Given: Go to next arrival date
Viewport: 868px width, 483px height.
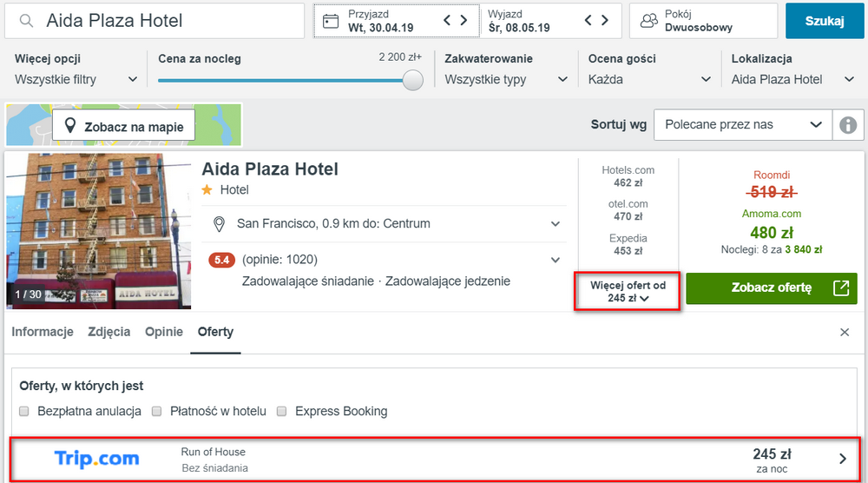Looking at the screenshot, I should pos(464,21).
